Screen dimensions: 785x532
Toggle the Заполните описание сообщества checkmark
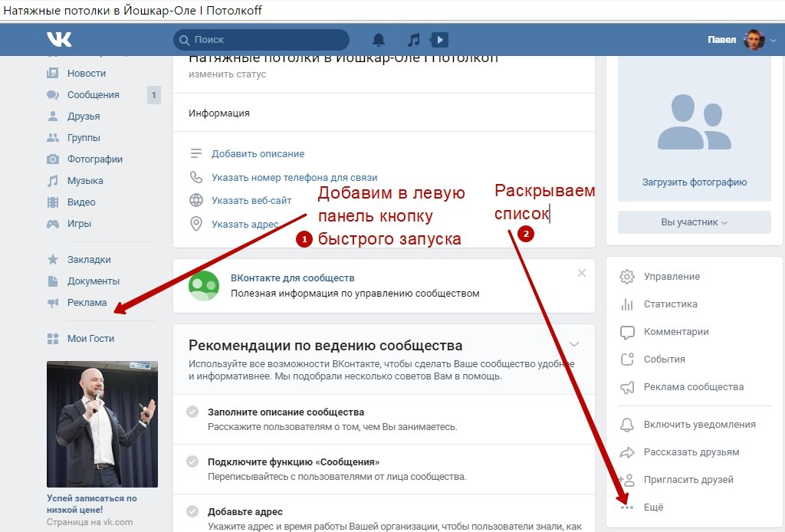pos(192,412)
